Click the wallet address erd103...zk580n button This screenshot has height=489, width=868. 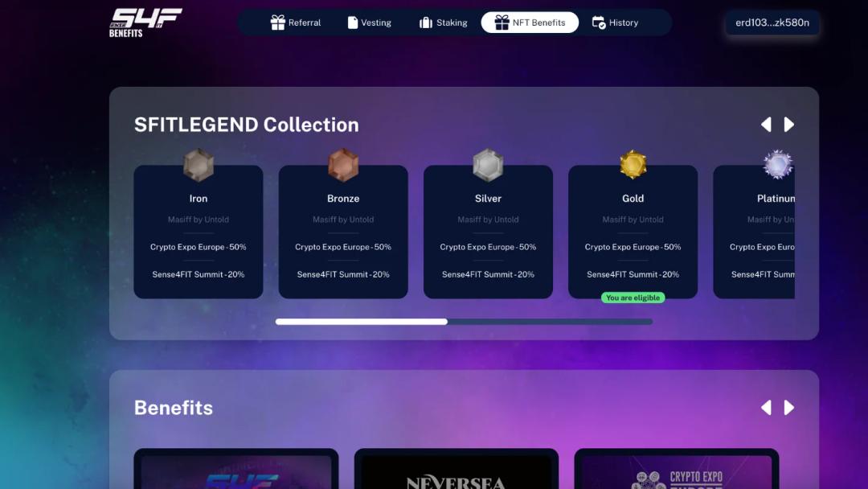coord(772,23)
